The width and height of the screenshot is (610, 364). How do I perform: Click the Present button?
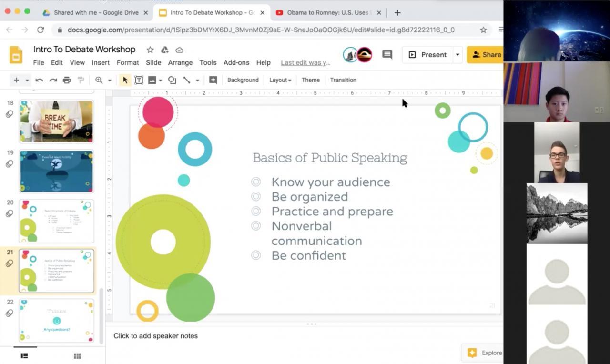pyautogui.click(x=428, y=55)
